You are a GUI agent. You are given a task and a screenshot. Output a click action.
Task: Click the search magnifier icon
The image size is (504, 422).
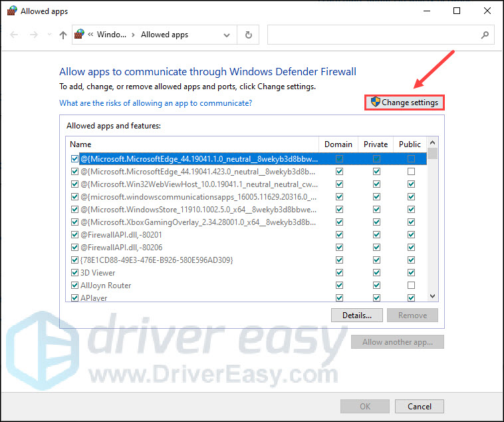click(485, 35)
